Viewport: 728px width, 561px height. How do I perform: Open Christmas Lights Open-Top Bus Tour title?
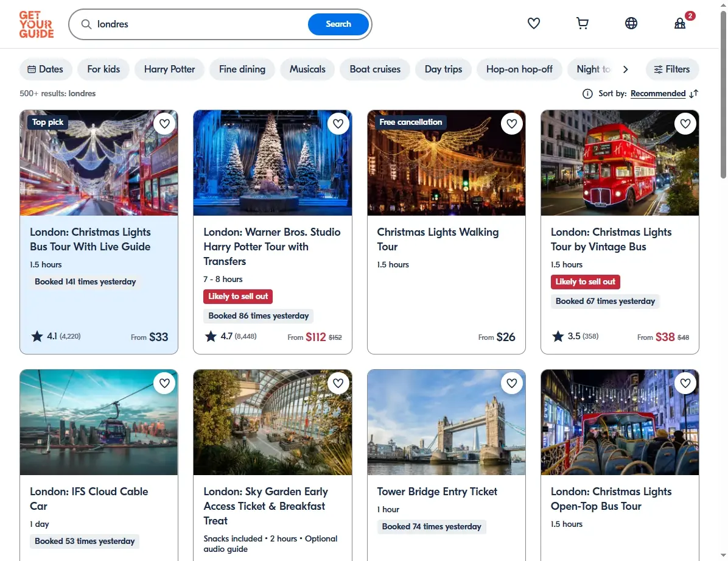[x=611, y=499]
